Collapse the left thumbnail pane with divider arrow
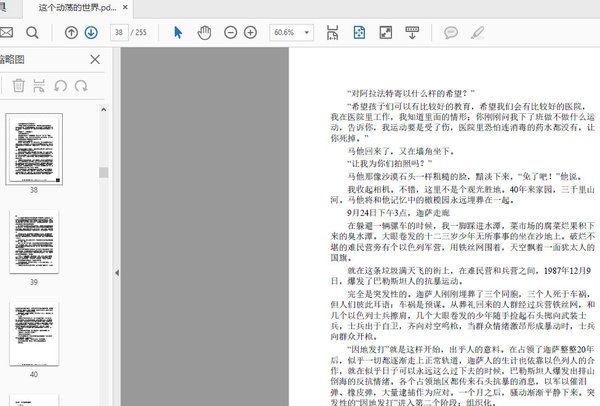The height and width of the screenshot is (406, 600). [x=117, y=272]
